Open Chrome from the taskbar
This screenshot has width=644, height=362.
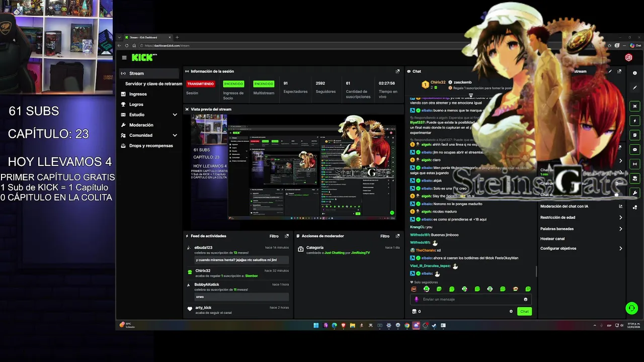point(407,325)
